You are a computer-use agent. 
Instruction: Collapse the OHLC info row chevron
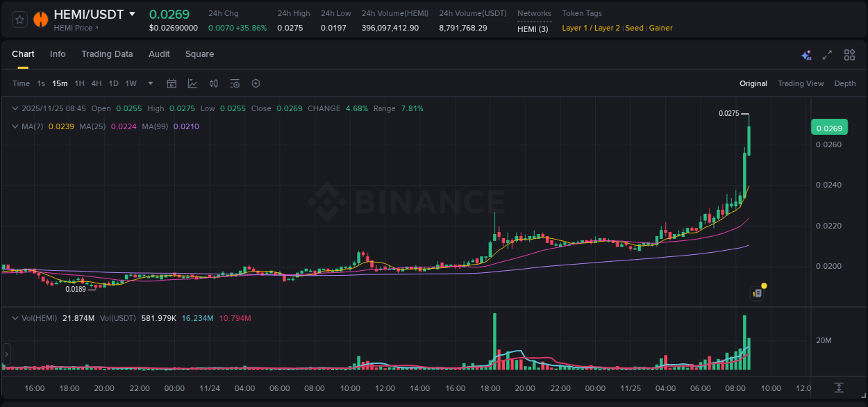pyautogui.click(x=15, y=108)
